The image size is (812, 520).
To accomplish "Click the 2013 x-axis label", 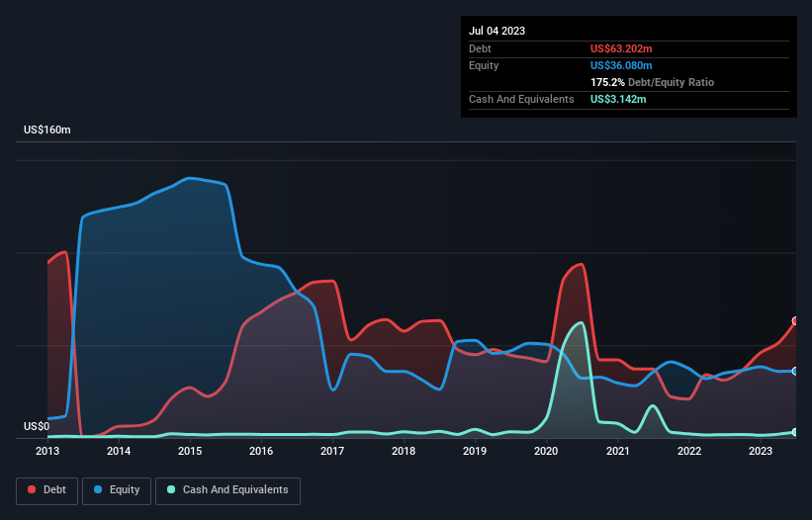I will pos(47,451).
